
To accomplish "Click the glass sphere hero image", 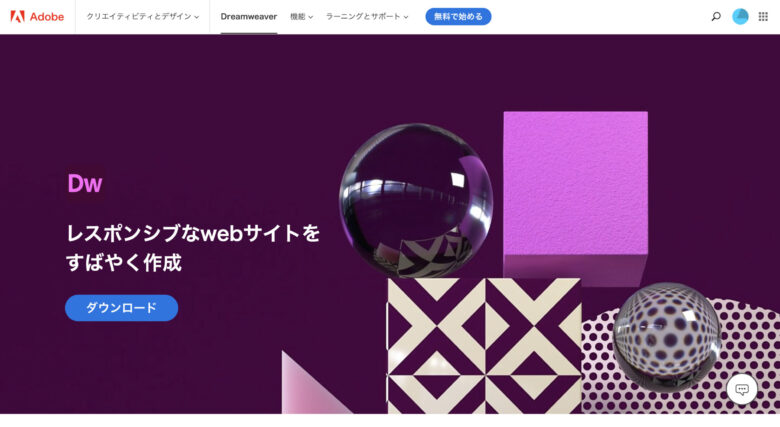I will click(x=416, y=201).
